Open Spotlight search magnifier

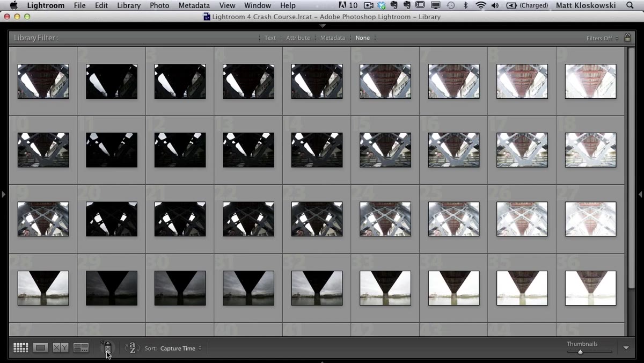click(x=630, y=5)
